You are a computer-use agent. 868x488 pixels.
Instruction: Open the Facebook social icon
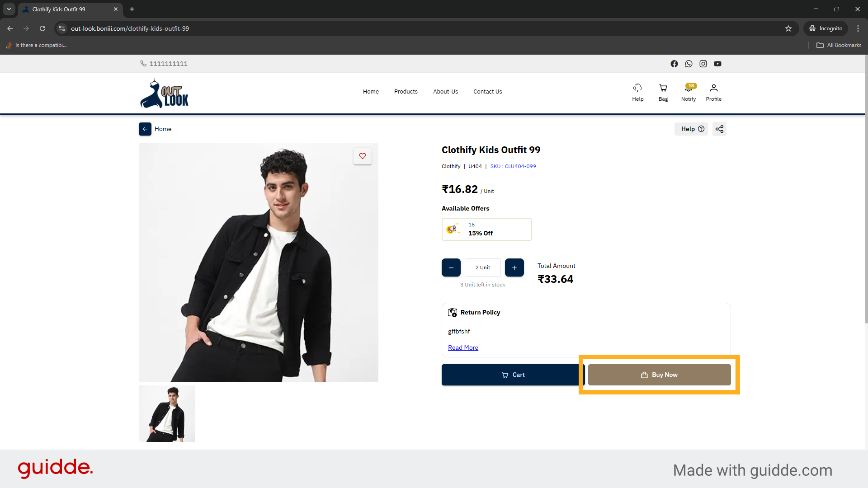[x=674, y=64]
